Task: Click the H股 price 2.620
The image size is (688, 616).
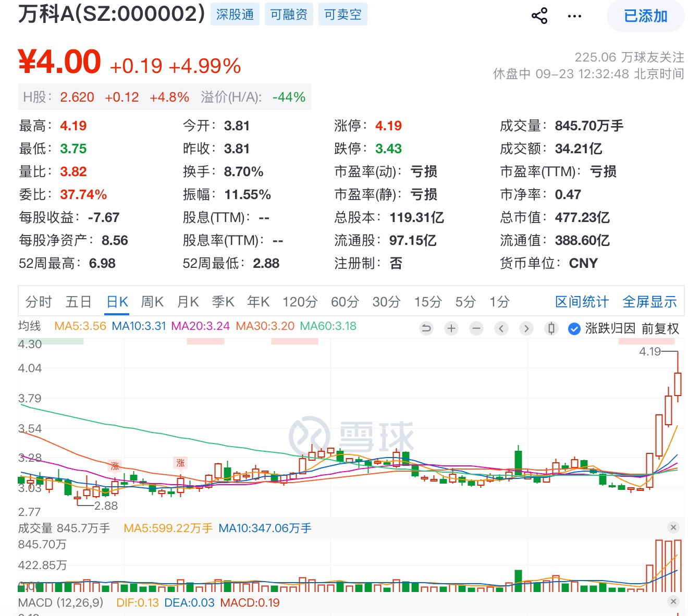Action: (77, 97)
